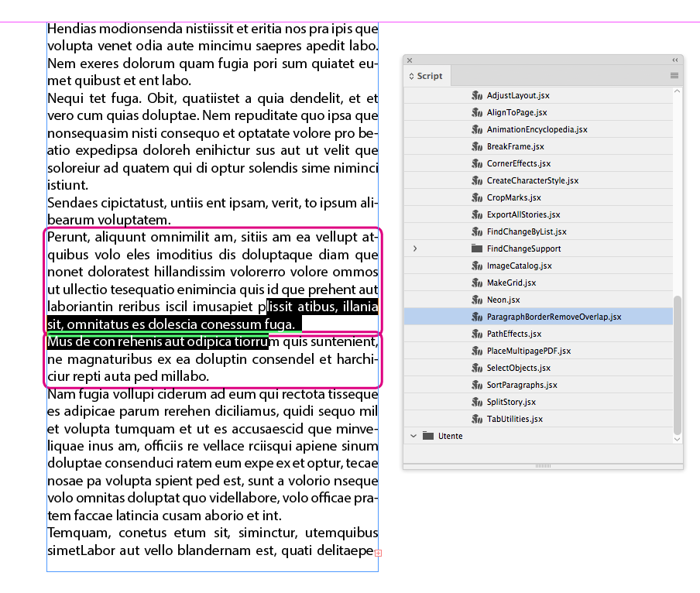700x593 pixels.
Task: Select ParagraphBorderRemoveOverlap.jsx in the list
Action: click(x=554, y=317)
